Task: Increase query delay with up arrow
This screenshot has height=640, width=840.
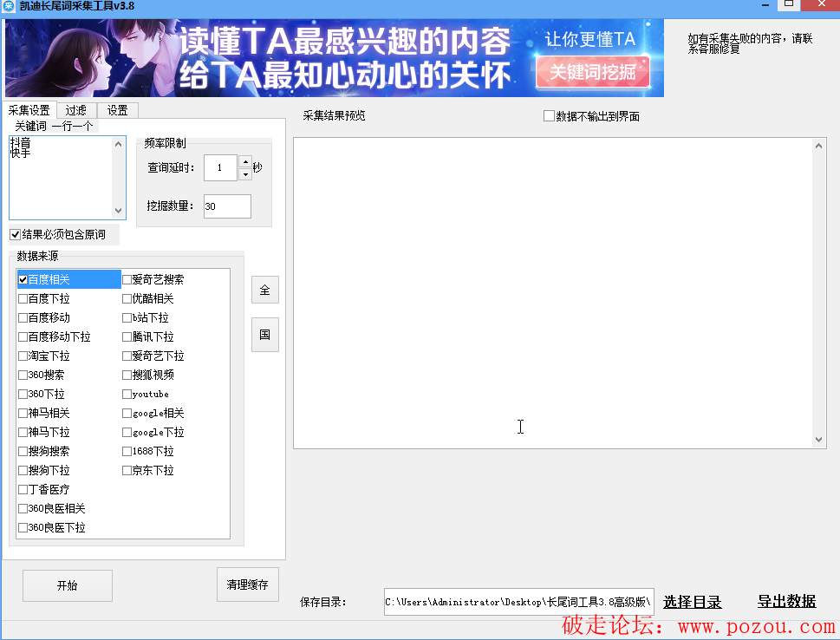Action: pos(244,162)
